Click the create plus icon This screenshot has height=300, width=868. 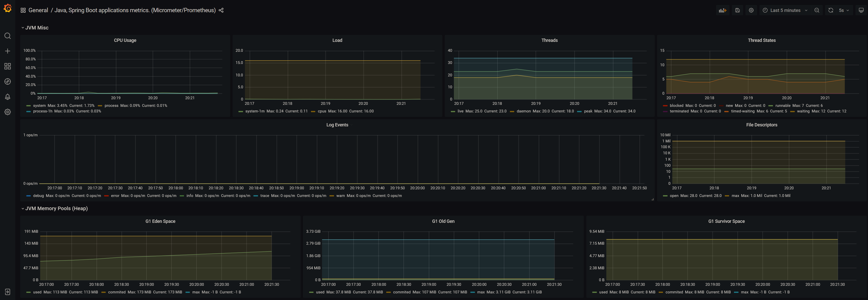pyautogui.click(x=7, y=51)
